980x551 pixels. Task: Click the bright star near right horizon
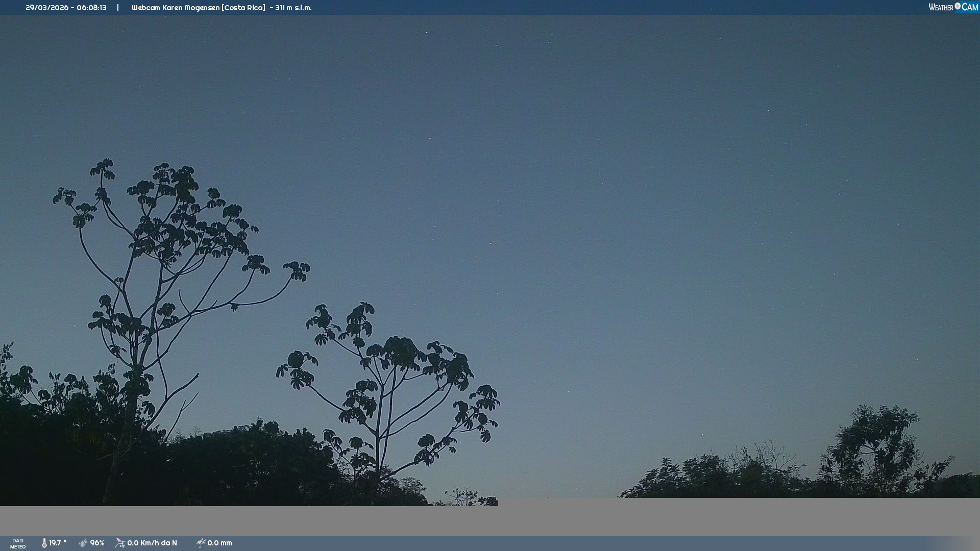pos(702,435)
